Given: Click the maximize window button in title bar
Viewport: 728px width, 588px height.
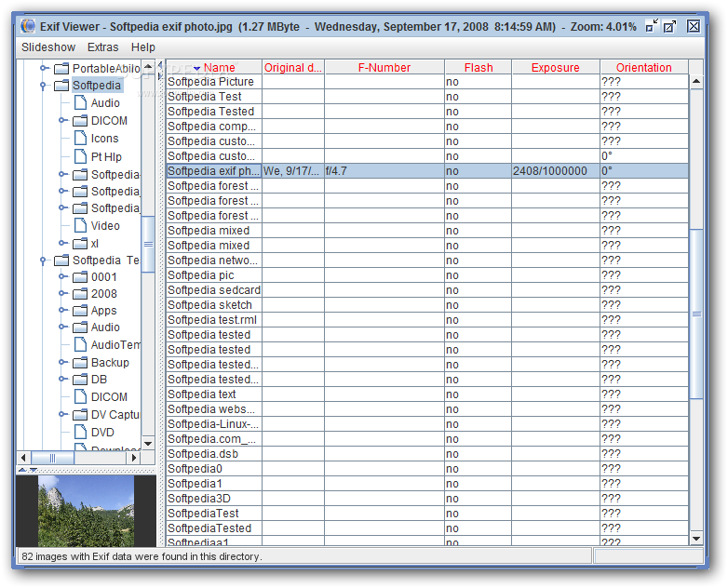Looking at the screenshot, I should tap(669, 26).
